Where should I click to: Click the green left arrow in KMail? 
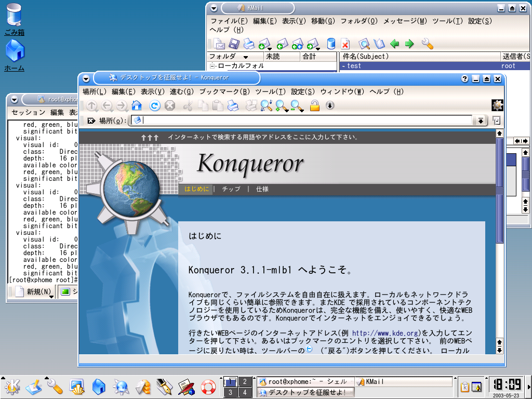pos(394,44)
